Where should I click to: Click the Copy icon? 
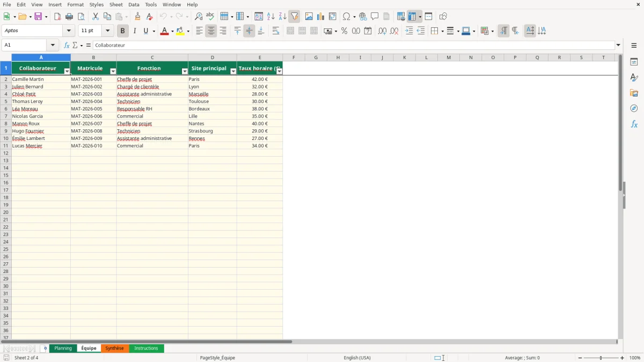coord(107,17)
